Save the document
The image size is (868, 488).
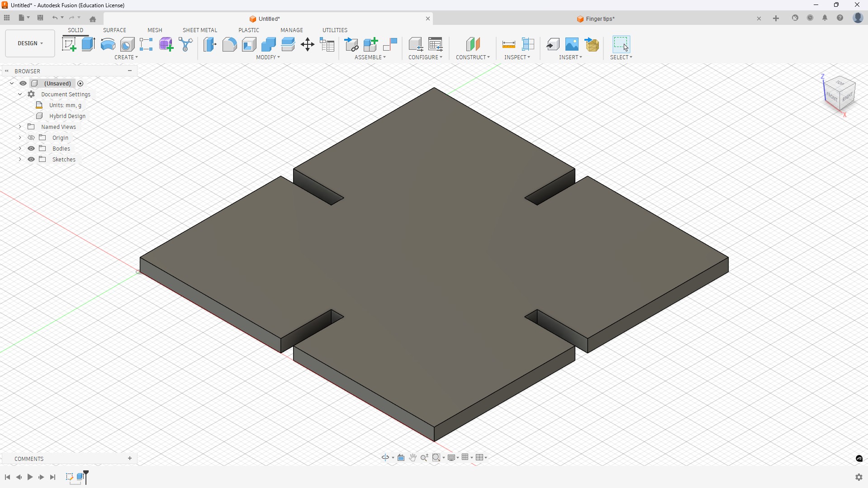[x=40, y=18]
